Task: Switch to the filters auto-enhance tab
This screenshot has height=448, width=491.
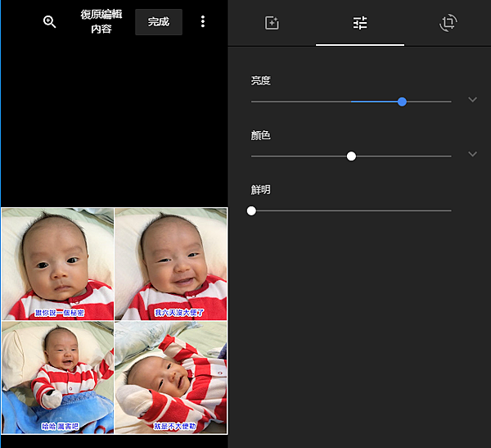Action: pos(272,23)
